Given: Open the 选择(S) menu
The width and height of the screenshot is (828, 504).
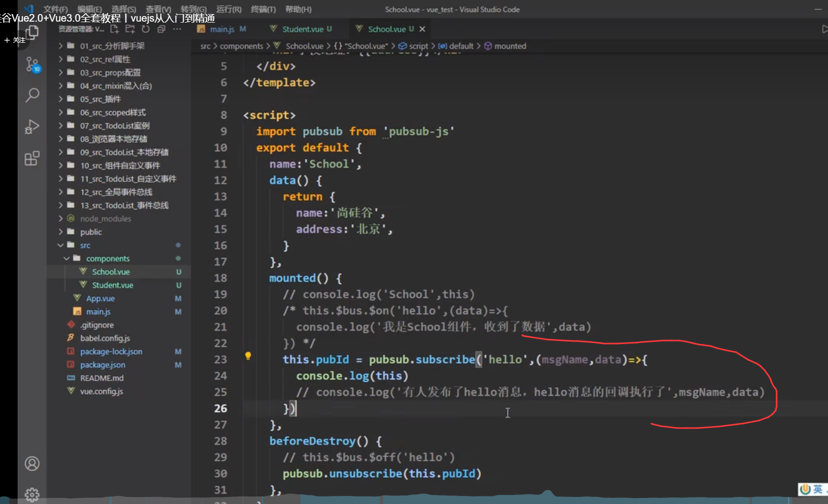Looking at the screenshot, I should (x=124, y=9).
